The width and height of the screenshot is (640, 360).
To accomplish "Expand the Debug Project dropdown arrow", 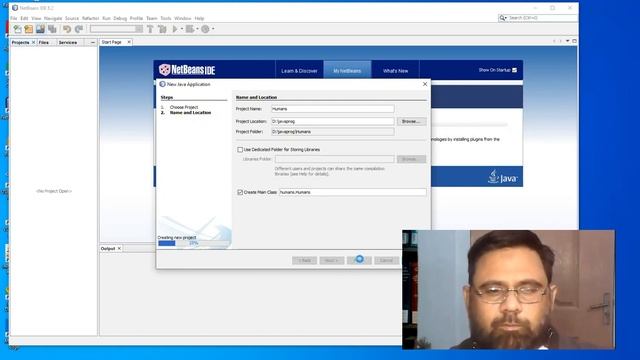I will [x=197, y=29].
